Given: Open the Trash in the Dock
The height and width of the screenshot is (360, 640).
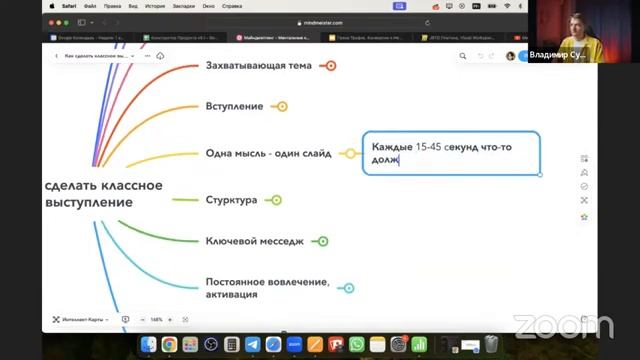Looking at the screenshot, I should (x=491, y=345).
